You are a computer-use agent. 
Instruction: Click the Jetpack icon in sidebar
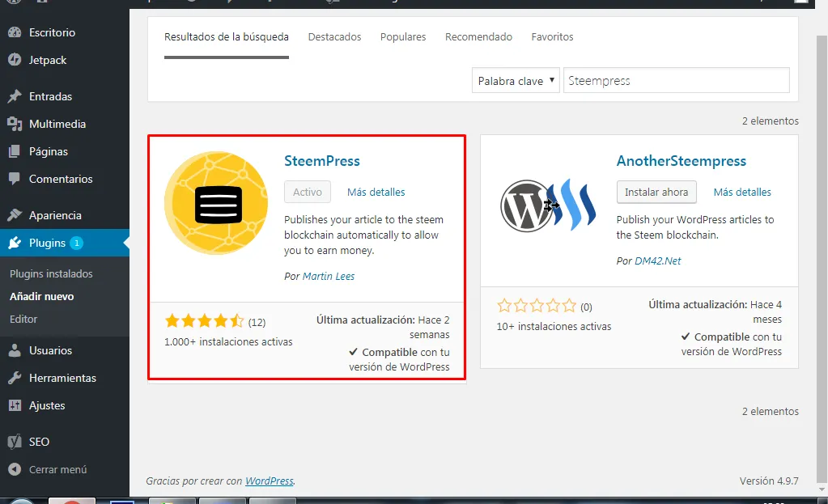point(15,60)
